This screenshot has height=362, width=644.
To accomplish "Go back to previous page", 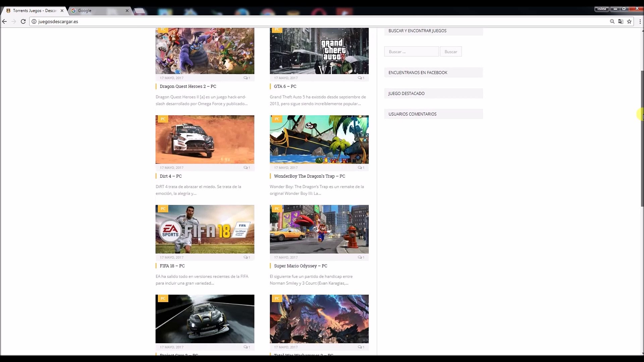I will click(4, 21).
